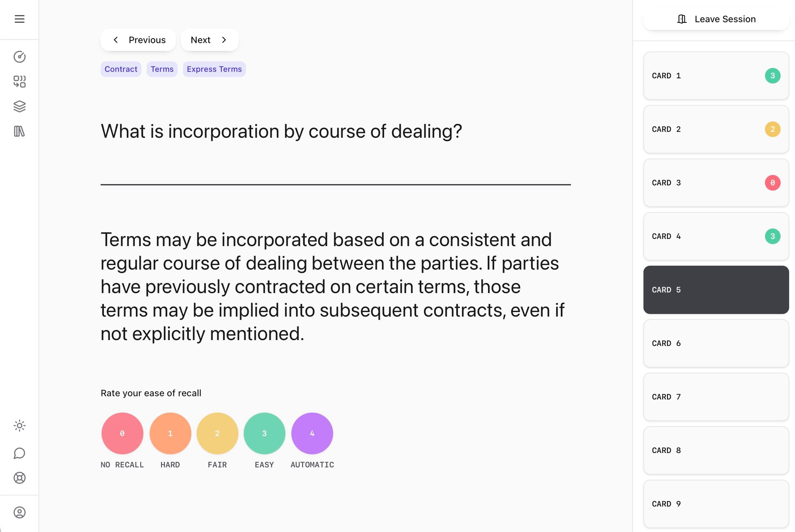This screenshot has width=795, height=532.
Task: Click the grid conversion sidebar icon
Action: (x=19, y=81)
